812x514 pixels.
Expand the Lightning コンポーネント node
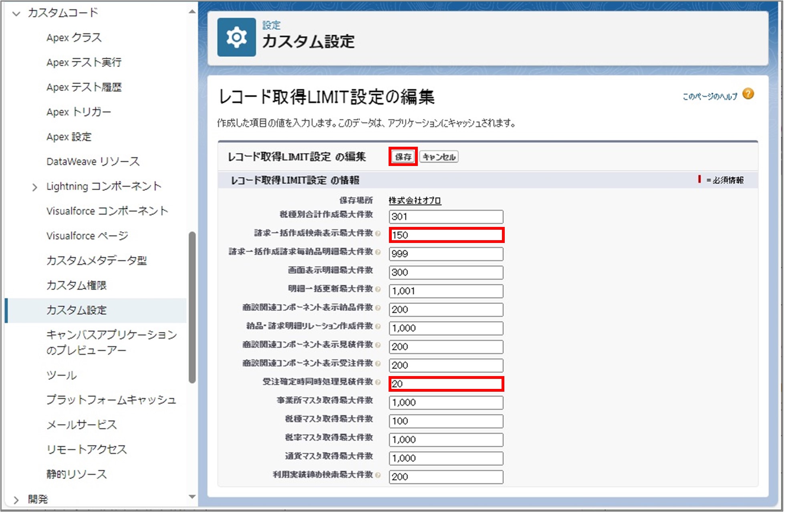pos(34,187)
